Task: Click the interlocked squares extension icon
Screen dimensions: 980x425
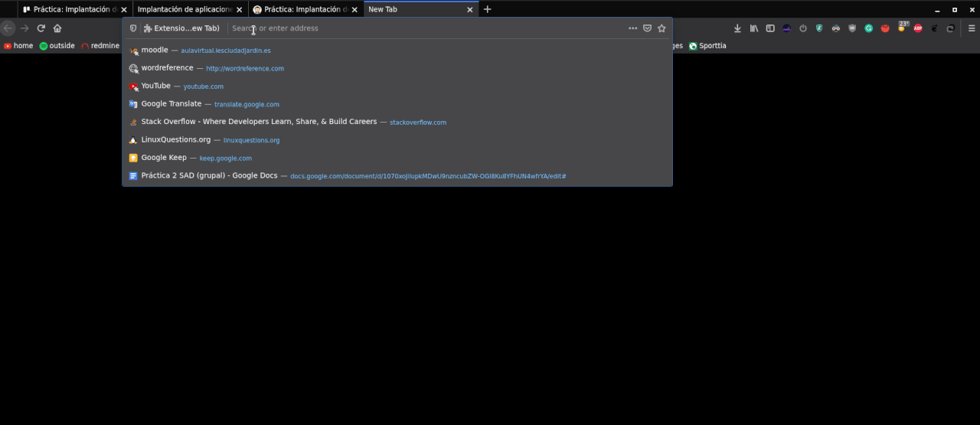Action: pyautogui.click(x=950, y=28)
